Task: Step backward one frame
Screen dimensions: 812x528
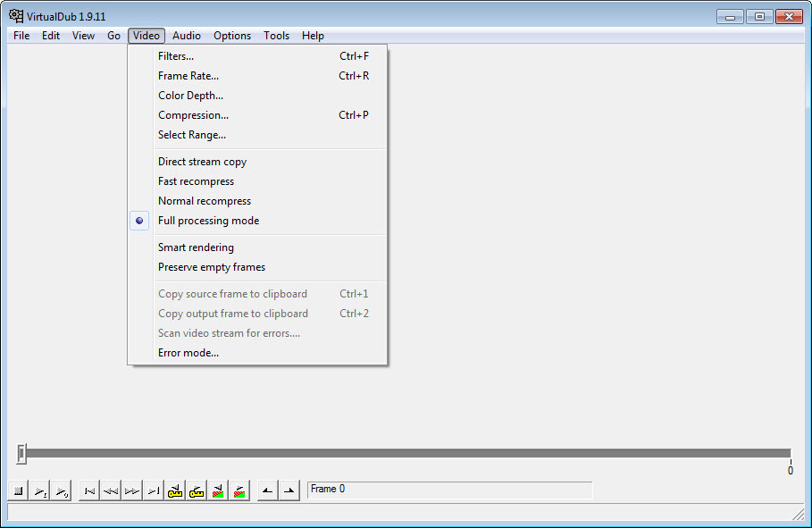Action: 110,490
